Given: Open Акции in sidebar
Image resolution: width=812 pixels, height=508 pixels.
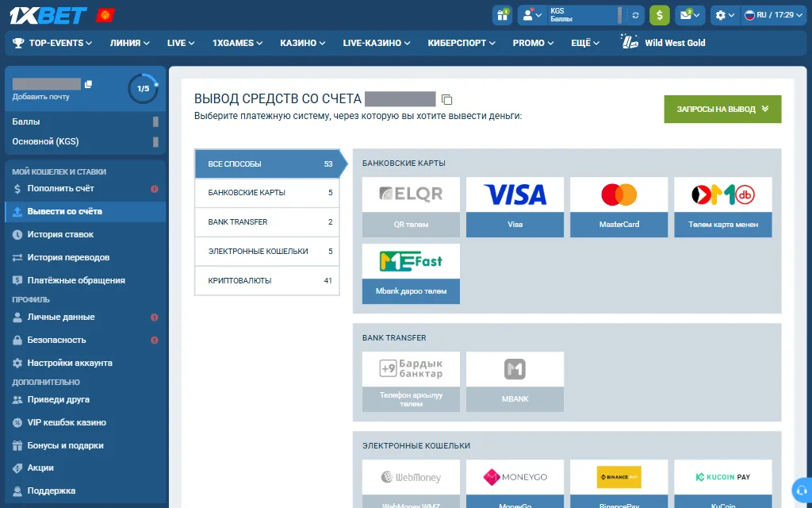Looking at the screenshot, I should pos(86,468).
